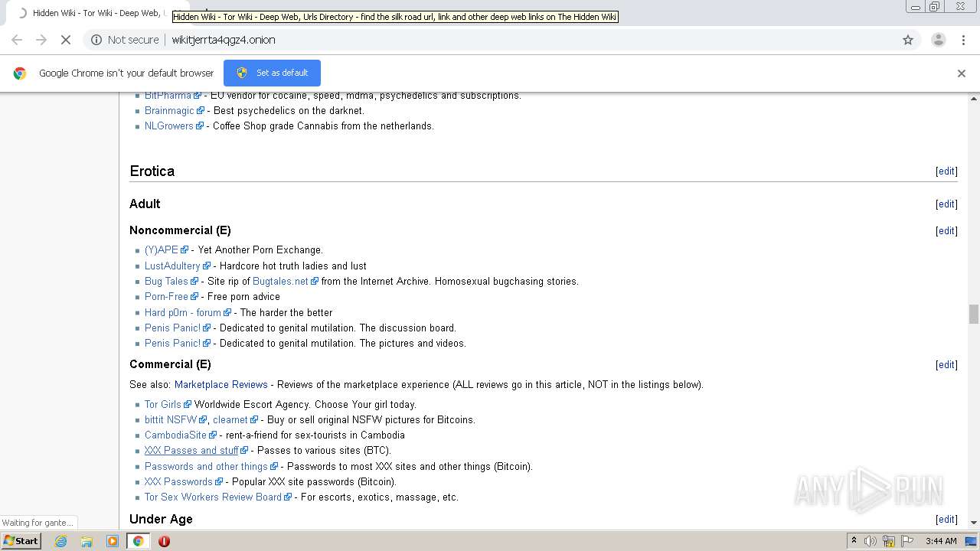
Task: Open the Marketplace Reviews link
Action: point(221,385)
